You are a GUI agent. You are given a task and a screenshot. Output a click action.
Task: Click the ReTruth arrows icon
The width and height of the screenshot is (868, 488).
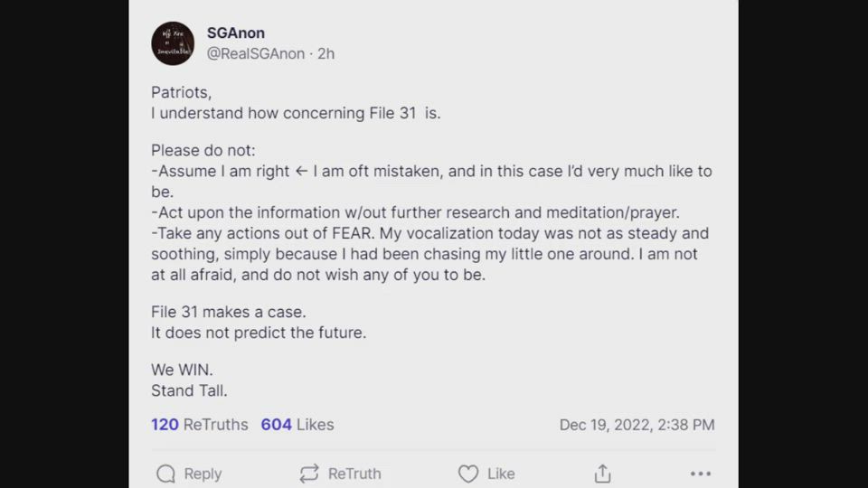[309, 474]
